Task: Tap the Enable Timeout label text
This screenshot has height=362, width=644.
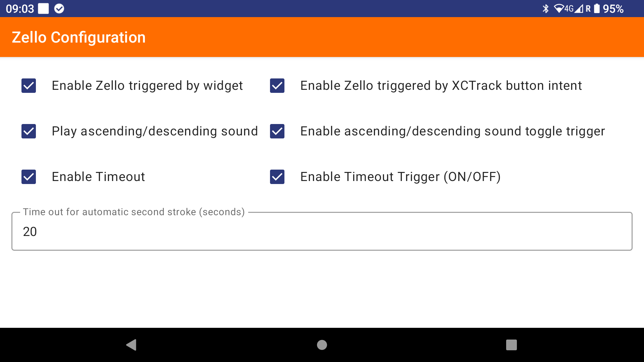Action: click(x=98, y=177)
